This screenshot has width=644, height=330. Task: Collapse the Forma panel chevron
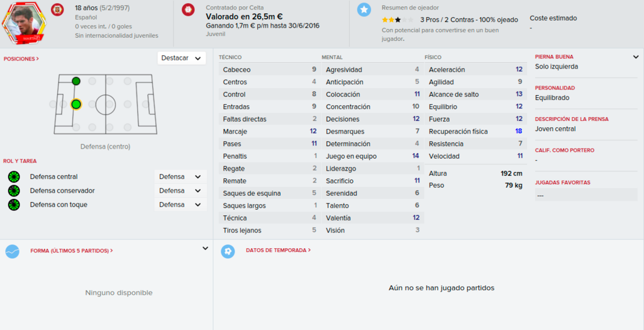[206, 249]
